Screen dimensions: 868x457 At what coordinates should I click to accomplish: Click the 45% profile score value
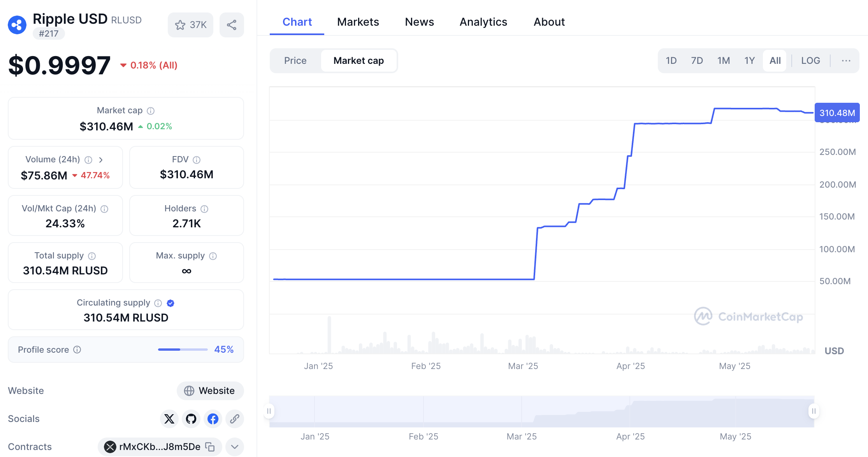(x=224, y=350)
